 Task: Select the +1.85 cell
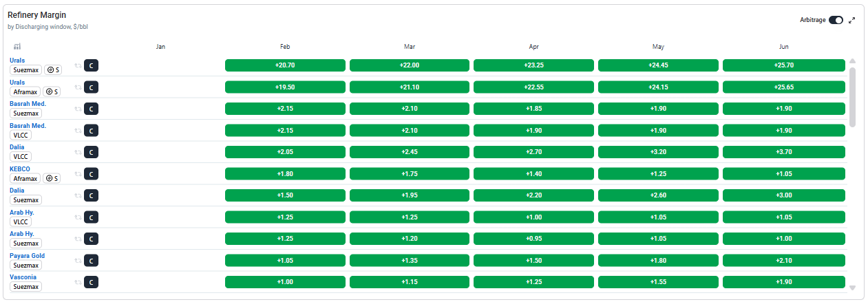[x=533, y=109]
